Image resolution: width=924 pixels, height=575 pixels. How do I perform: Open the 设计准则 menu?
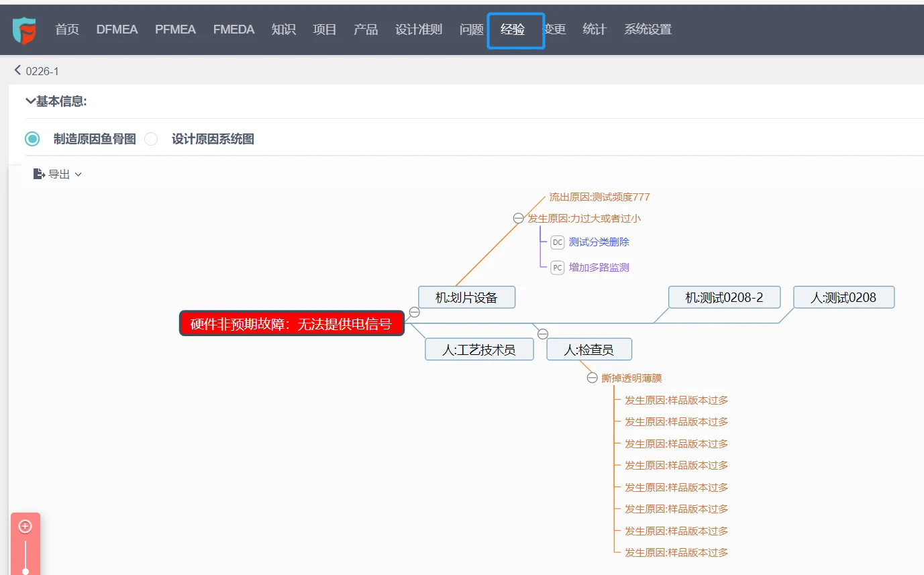pos(419,30)
